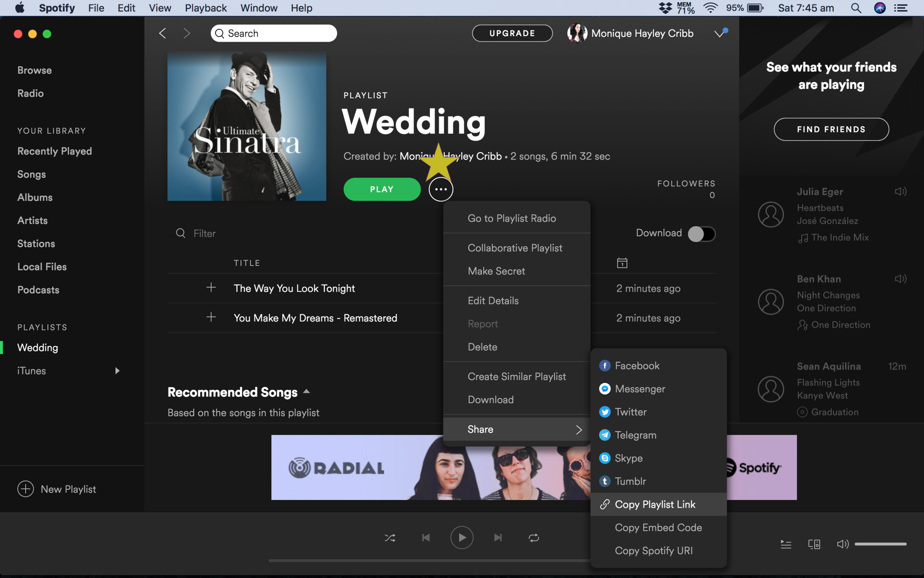The image size is (924, 578).
Task: Collapse the Recommended Songs section
Action: [x=306, y=392]
